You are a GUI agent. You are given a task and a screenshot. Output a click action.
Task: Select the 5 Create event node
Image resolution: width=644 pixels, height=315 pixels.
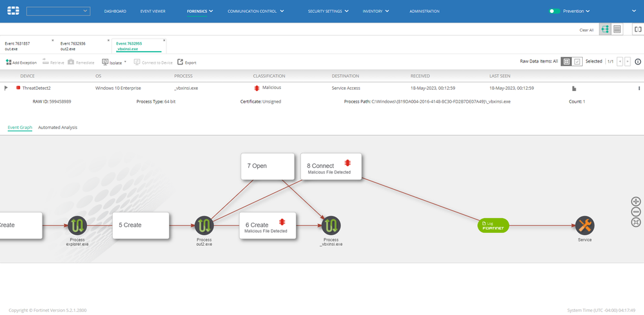click(x=141, y=225)
